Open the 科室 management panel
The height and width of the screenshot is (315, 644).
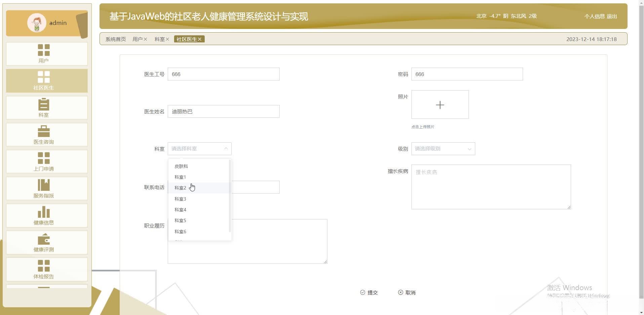(x=47, y=108)
